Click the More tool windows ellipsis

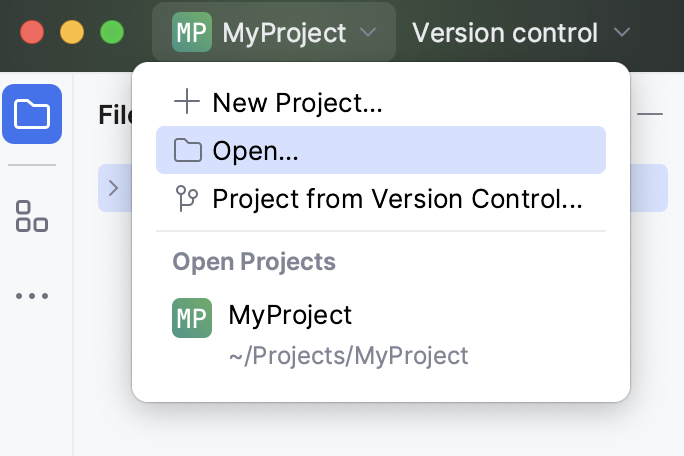pyautogui.click(x=32, y=297)
